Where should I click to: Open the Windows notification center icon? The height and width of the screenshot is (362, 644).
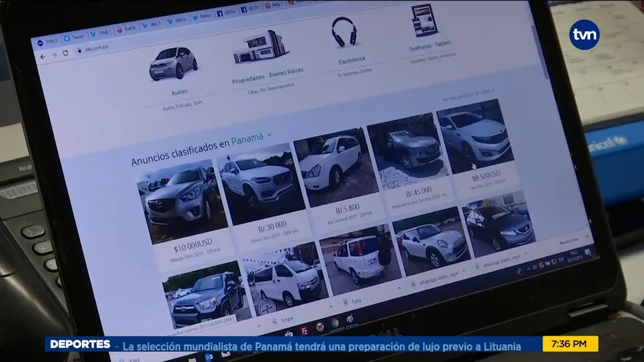point(588,252)
